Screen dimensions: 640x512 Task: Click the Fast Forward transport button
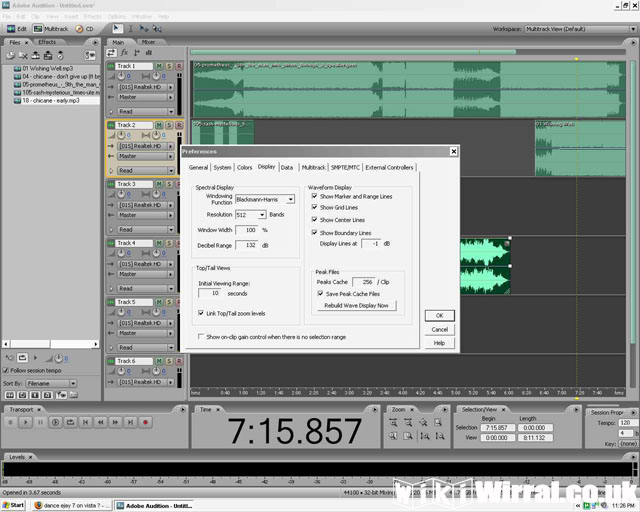coord(116,422)
